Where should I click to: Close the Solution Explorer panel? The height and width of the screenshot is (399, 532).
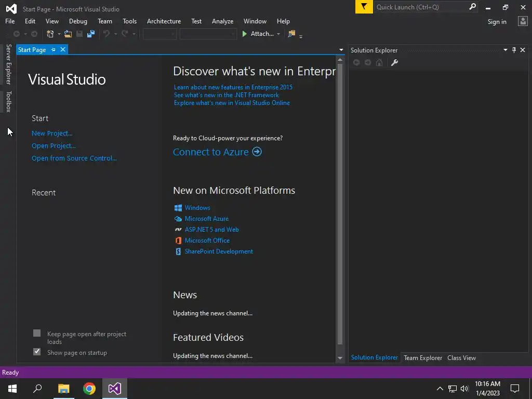tap(523, 50)
